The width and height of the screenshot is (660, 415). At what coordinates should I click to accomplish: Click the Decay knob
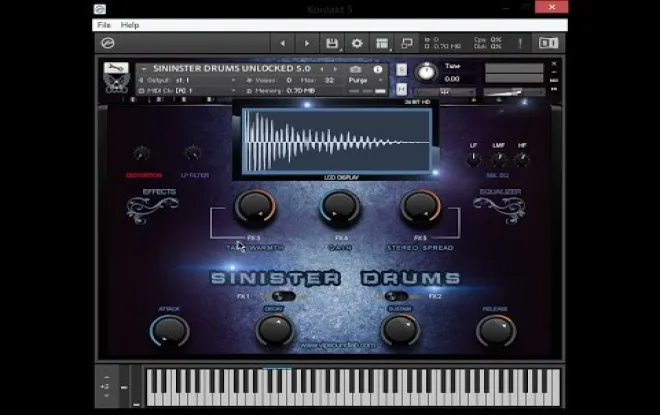(x=274, y=331)
